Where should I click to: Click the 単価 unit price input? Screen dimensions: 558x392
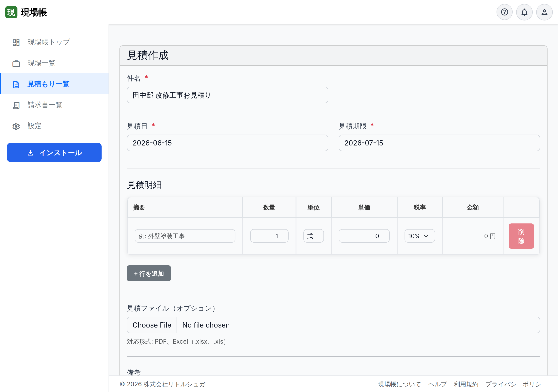point(364,236)
